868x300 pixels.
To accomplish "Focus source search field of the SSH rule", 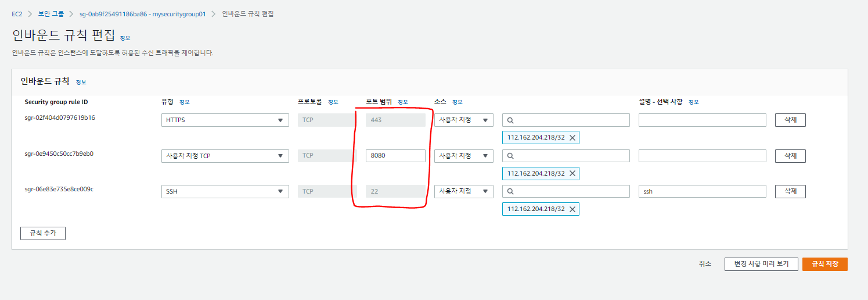I will 566,191.
